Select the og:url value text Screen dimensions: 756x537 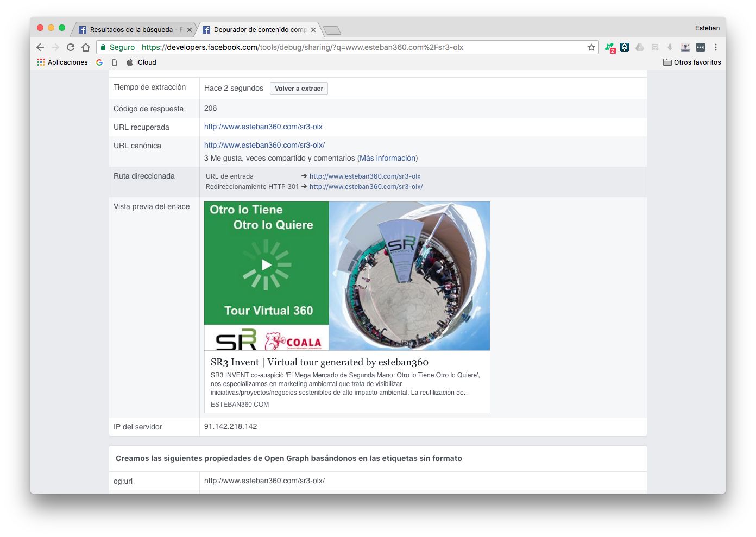tap(264, 481)
